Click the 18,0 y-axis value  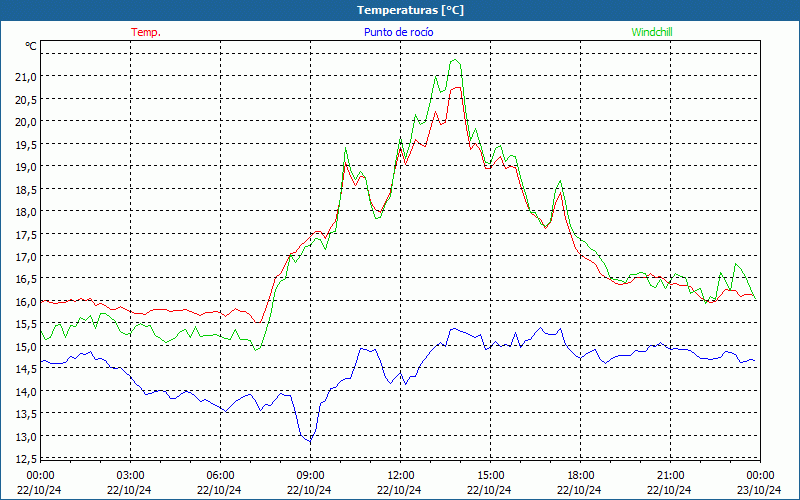[26, 211]
